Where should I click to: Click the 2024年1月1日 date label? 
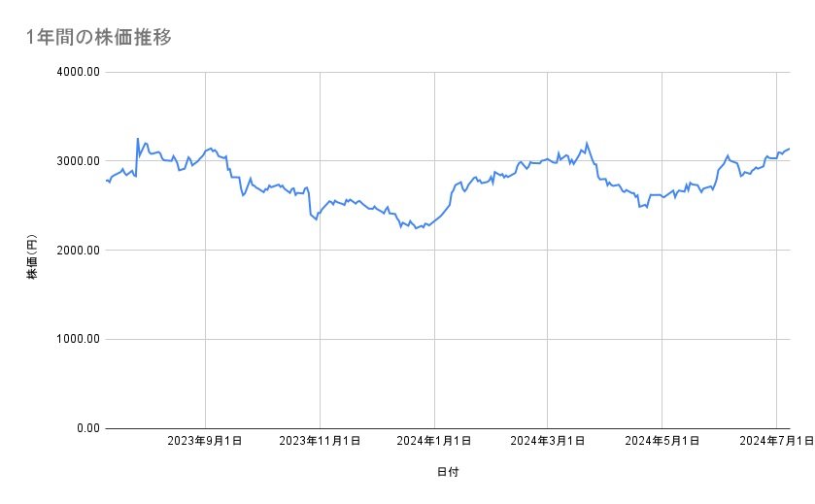[x=434, y=442]
